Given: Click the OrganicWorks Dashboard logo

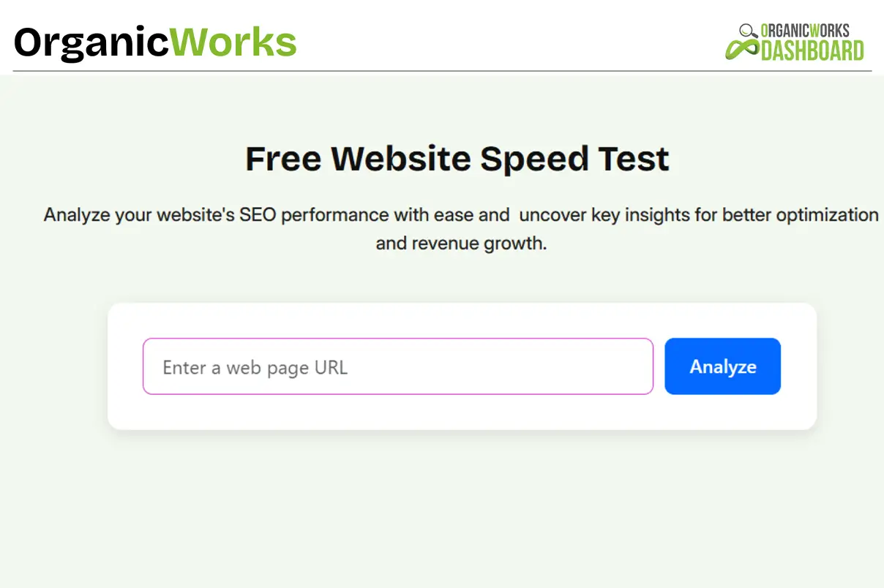Looking at the screenshot, I should point(798,40).
